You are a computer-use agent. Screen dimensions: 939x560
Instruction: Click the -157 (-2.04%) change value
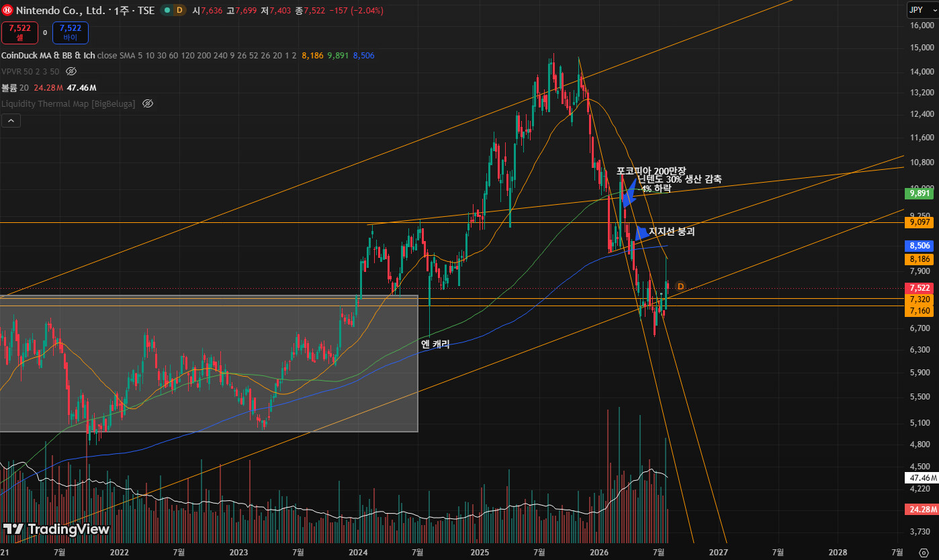point(357,10)
